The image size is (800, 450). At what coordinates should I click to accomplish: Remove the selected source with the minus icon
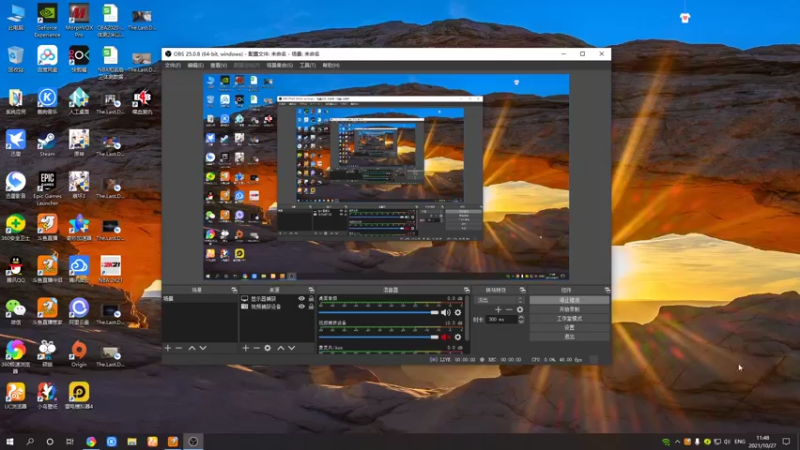pos(256,348)
